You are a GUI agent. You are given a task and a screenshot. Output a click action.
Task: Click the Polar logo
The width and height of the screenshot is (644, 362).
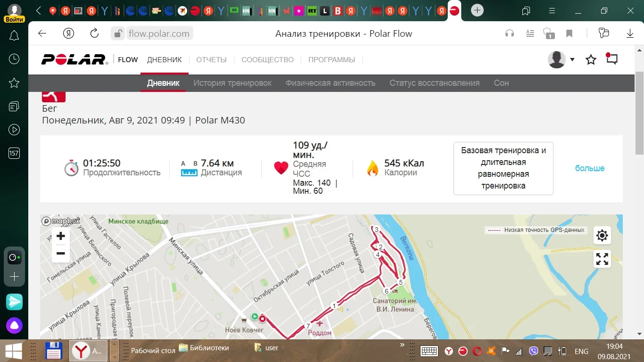(74, 59)
